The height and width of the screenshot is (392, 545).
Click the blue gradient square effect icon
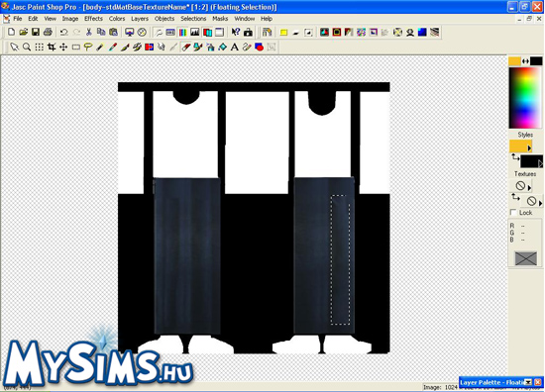(x=422, y=33)
